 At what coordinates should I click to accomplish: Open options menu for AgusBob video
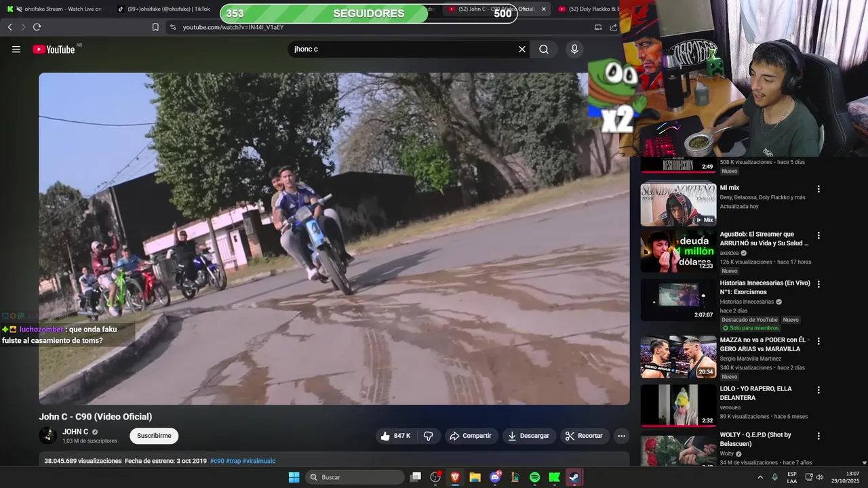pos(818,236)
